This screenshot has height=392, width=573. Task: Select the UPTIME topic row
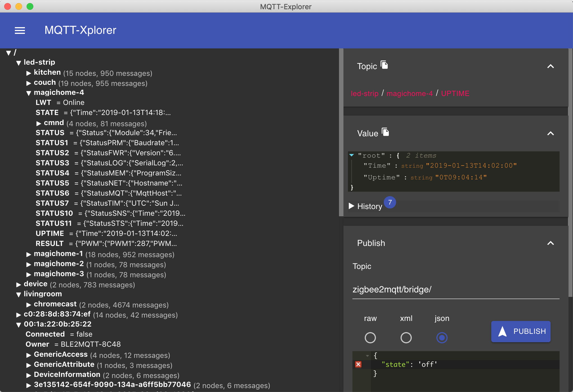click(106, 233)
